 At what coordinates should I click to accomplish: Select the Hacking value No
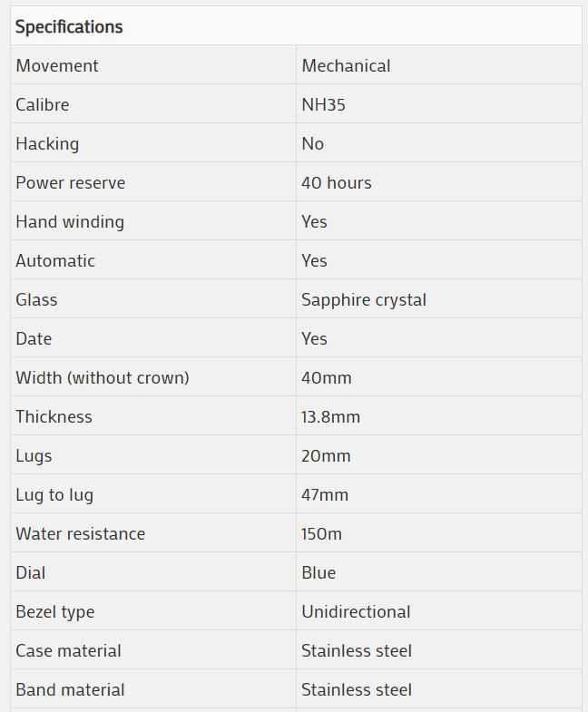pyautogui.click(x=313, y=144)
